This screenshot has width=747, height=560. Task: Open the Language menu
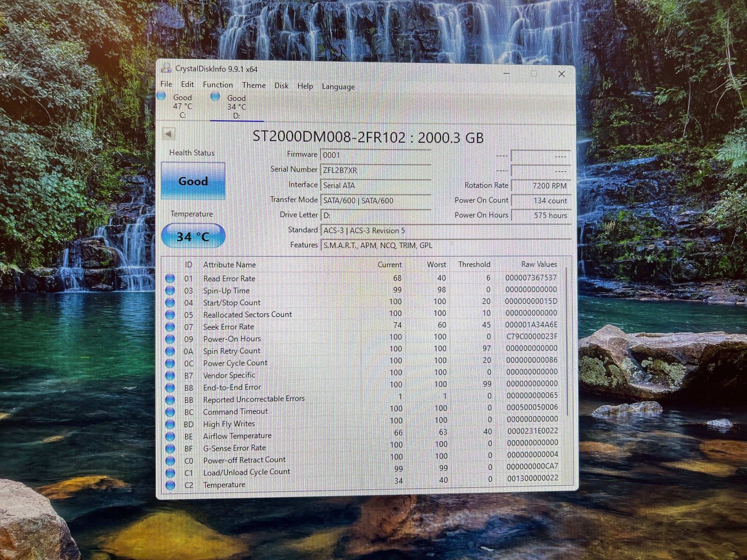click(x=338, y=86)
